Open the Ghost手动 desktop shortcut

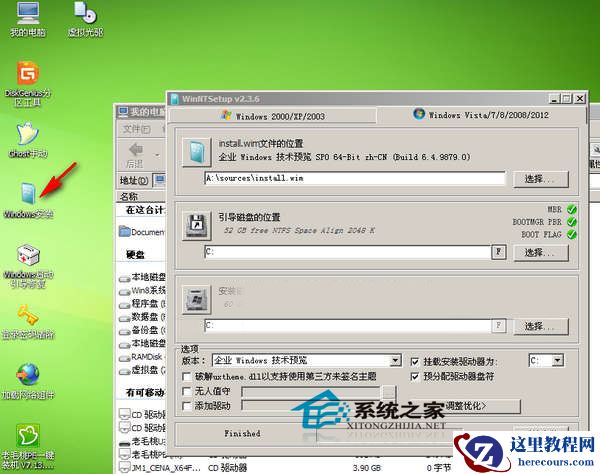28,140
